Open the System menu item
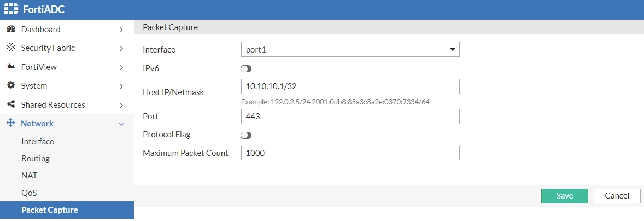The width and height of the screenshot is (644, 221). coord(67,86)
